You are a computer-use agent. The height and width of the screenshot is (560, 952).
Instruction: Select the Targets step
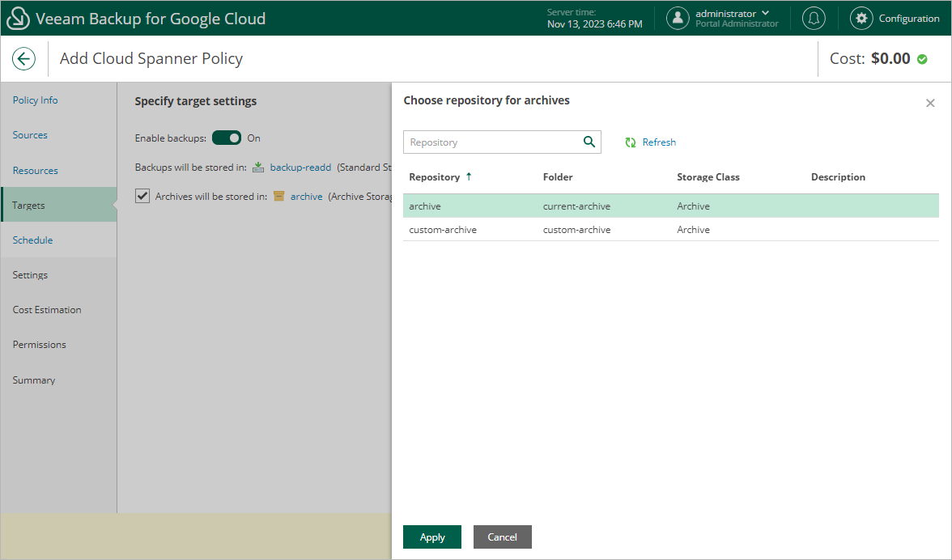point(59,205)
